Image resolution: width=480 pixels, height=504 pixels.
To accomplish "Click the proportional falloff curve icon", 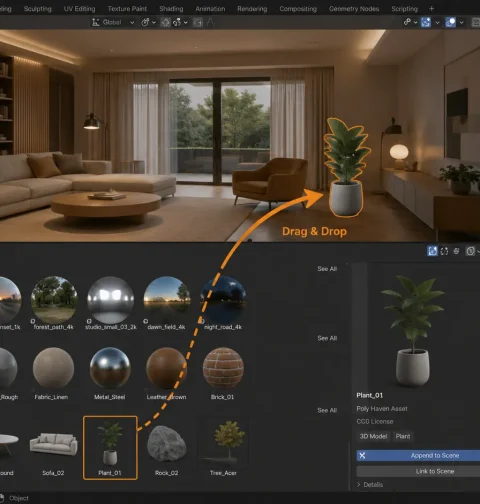I will (x=210, y=22).
